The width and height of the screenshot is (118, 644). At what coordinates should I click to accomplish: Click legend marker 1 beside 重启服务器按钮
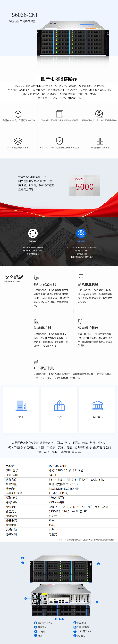[36, 623]
